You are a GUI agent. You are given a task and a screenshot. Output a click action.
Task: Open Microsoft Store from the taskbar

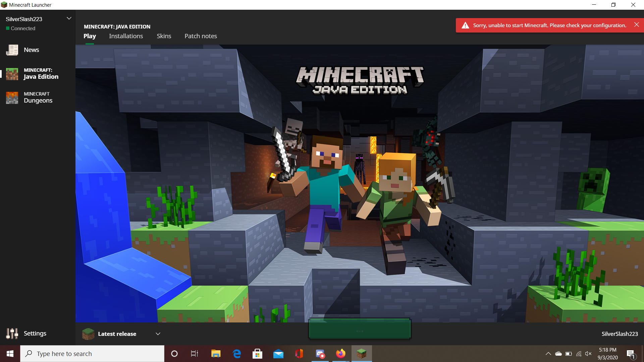coord(258,354)
